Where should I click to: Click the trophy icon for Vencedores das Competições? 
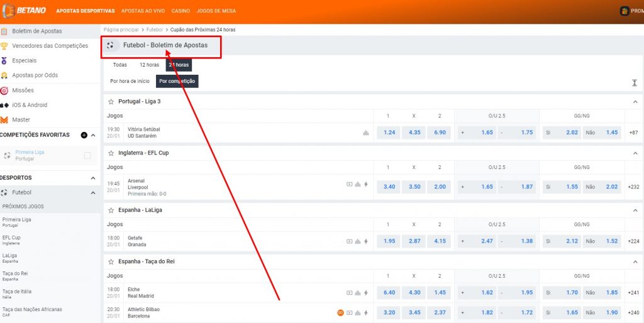click(x=4, y=46)
